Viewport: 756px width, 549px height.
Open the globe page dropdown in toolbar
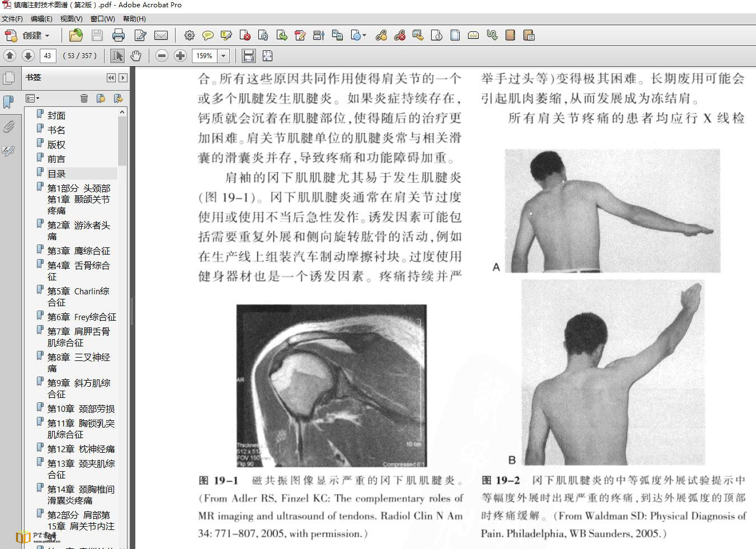[358, 36]
